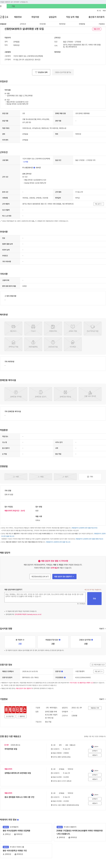Click the 로그인 link at top
The height and width of the screenshot is (868, 106).
99,10
